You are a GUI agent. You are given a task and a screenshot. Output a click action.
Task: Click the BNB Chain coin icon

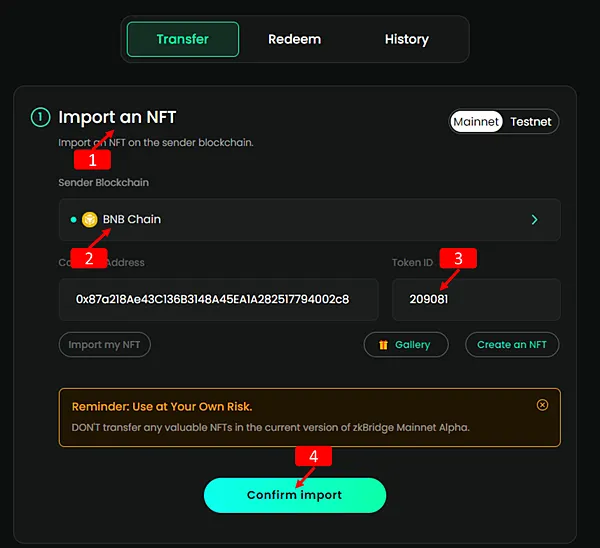[x=90, y=219]
